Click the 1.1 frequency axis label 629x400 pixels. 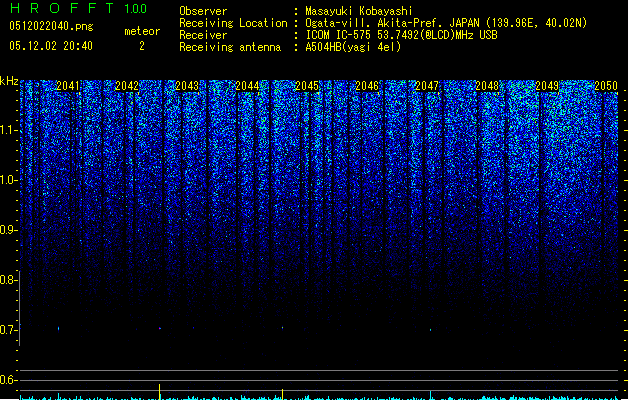tap(9, 130)
